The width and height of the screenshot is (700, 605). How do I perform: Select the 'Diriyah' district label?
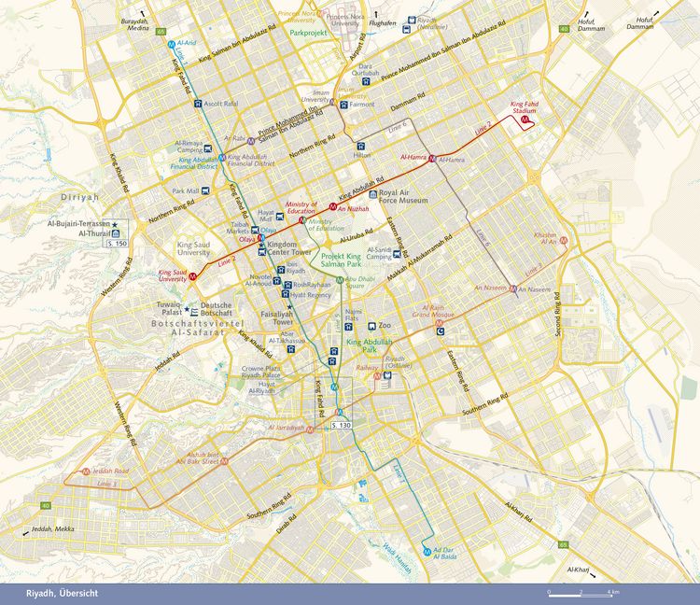pos(80,197)
